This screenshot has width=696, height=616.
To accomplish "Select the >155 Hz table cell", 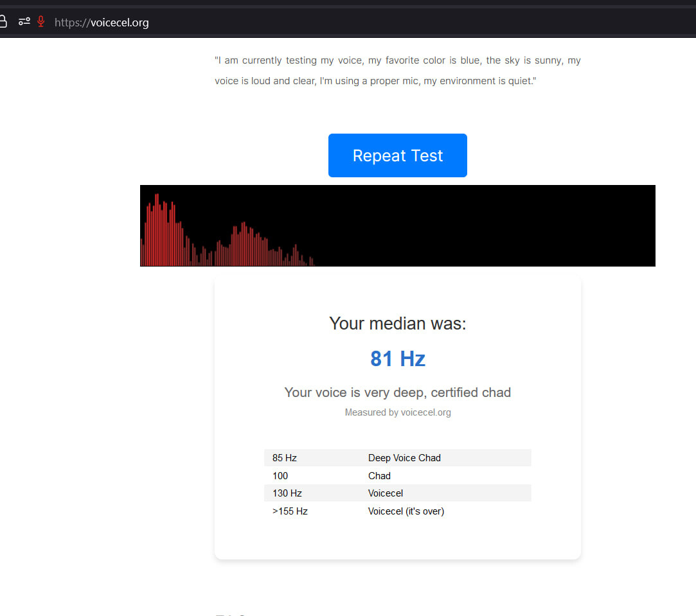I will click(290, 511).
